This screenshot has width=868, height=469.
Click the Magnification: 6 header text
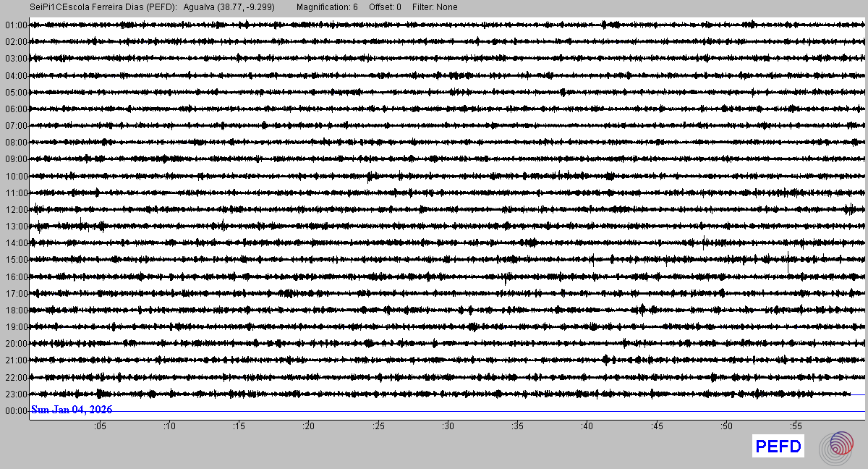point(327,7)
